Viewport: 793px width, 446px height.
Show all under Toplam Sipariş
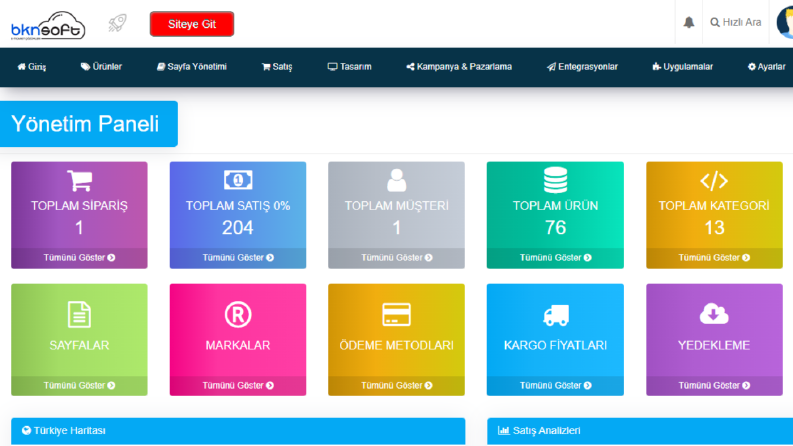79,258
